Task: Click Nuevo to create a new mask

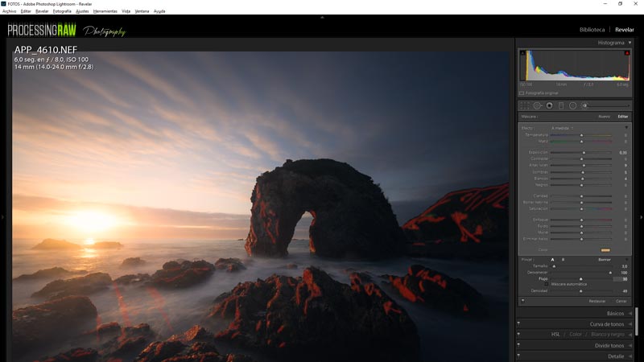Action: 604,117
